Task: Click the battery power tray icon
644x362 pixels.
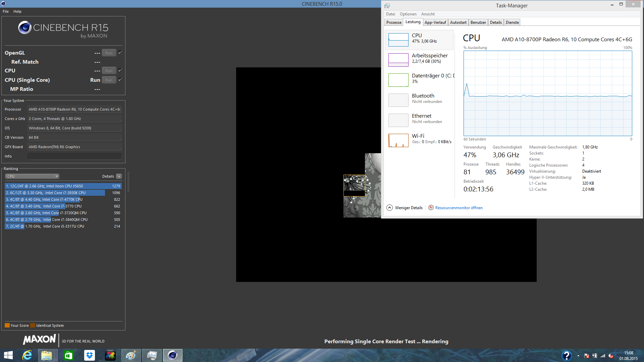Action: 595,356
